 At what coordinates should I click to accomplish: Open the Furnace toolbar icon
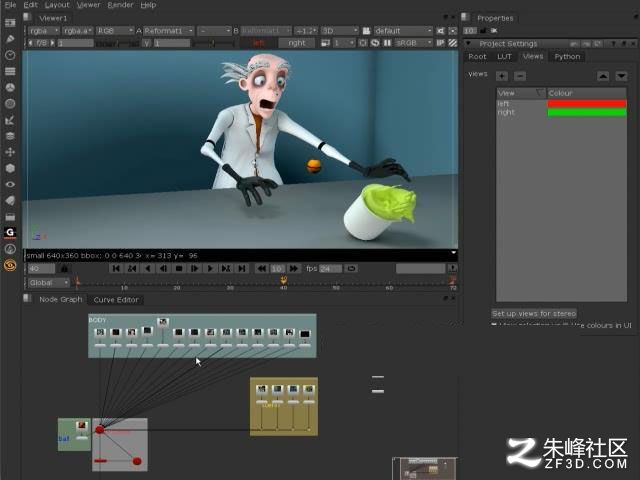(10, 249)
